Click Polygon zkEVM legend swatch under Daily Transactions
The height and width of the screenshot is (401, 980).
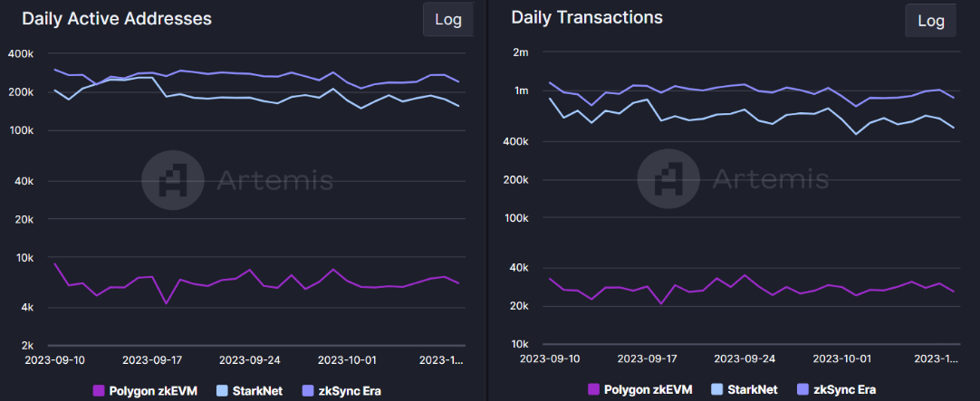tap(594, 390)
